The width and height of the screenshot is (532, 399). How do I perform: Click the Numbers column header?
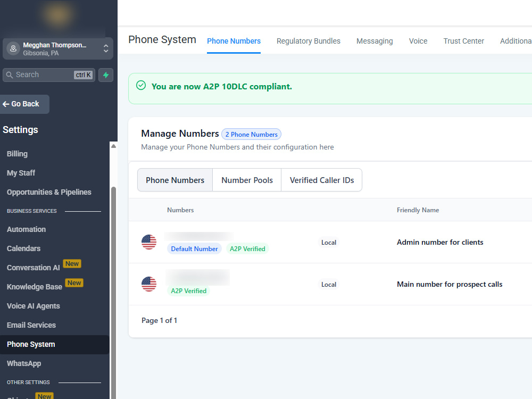(180, 210)
